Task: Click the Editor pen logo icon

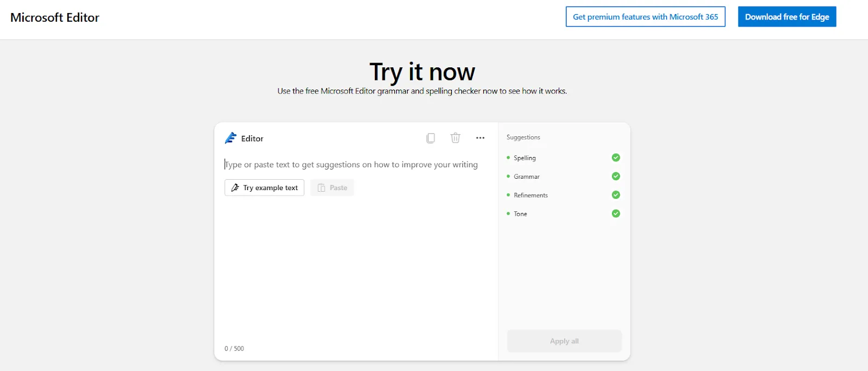Action: click(x=231, y=138)
